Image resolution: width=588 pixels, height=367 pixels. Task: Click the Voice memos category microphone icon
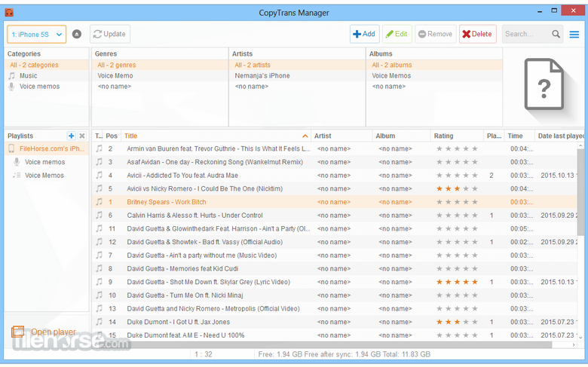[x=11, y=87]
